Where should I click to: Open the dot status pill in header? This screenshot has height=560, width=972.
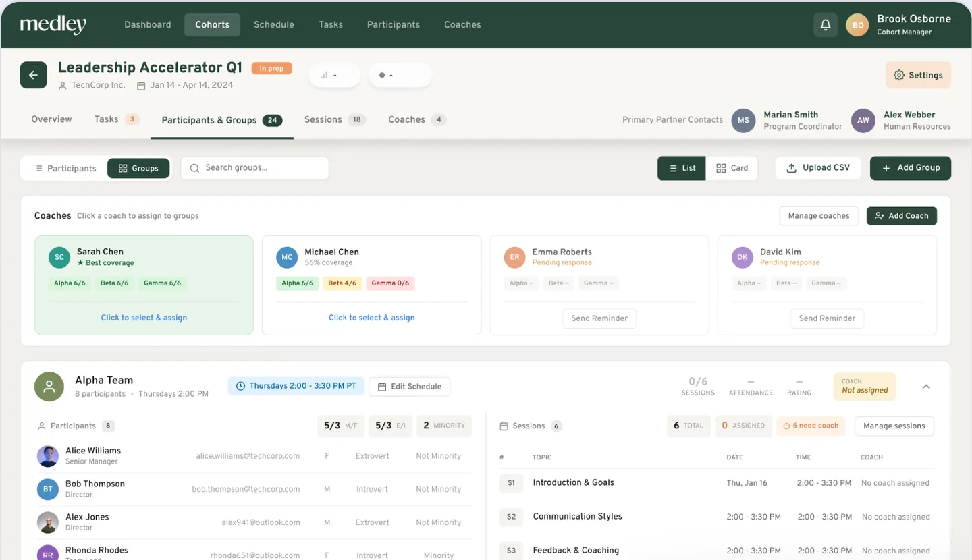[400, 75]
